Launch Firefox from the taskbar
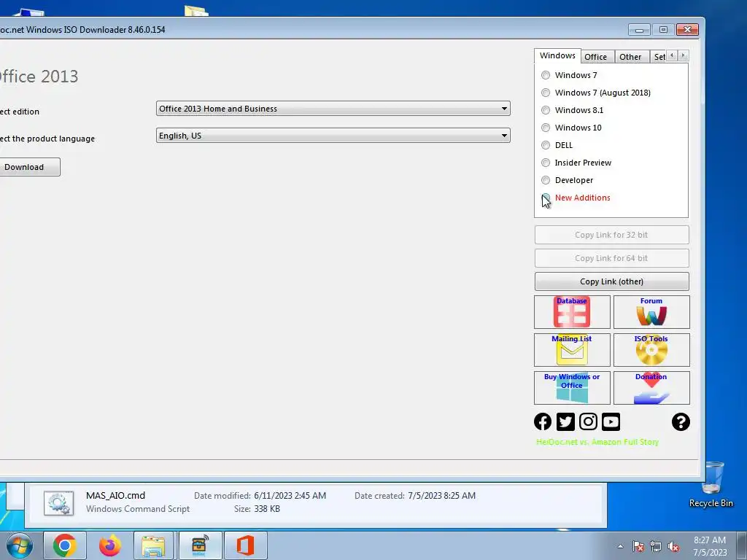The height and width of the screenshot is (560, 747). point(110,545)
